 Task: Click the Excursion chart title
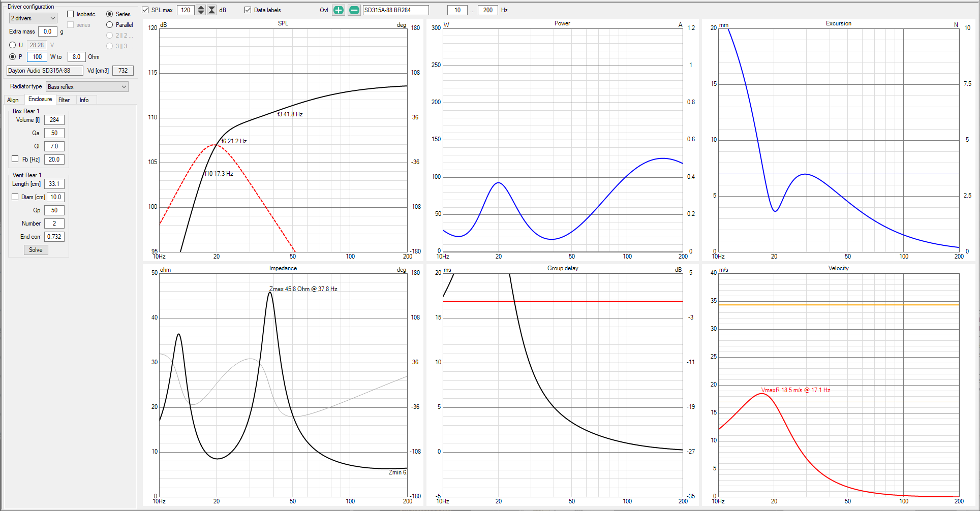839,23
